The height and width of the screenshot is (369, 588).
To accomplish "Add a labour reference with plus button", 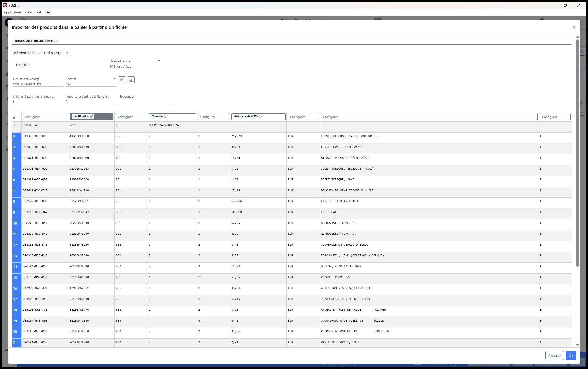I will pos(67,53).
